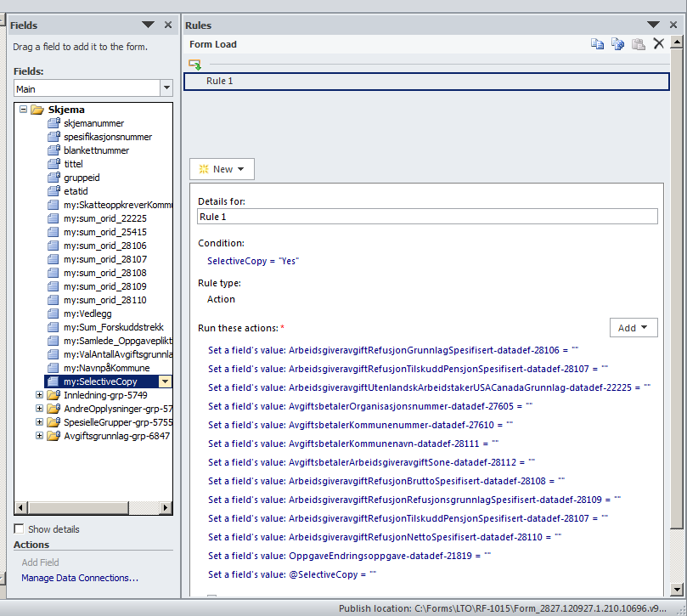Open the SelectiveCopy = "Yes" condition
This screenshot has height=616, width=687.
coord(253,261)
